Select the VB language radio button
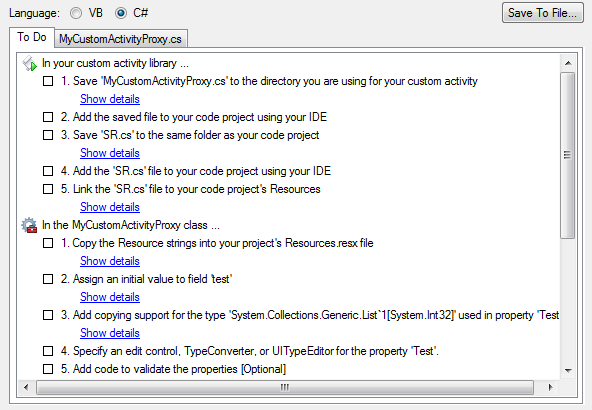592x410 pixels. [x=76, y=13]
